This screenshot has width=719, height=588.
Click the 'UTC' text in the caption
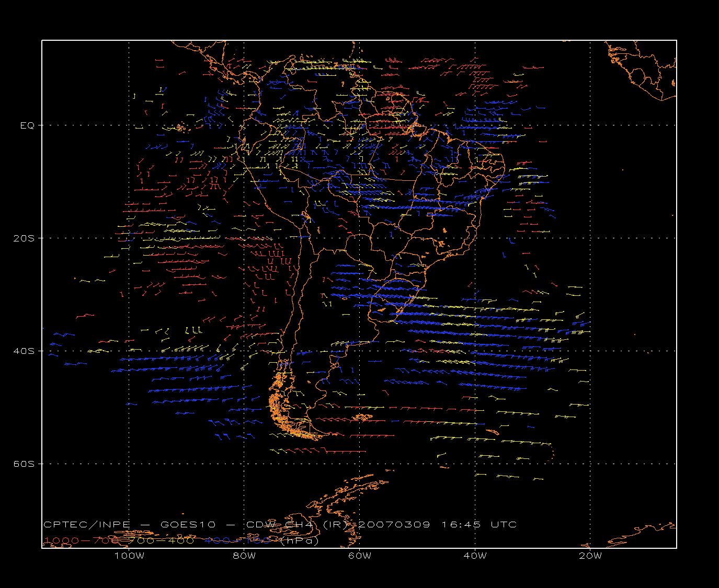point(504,524)
